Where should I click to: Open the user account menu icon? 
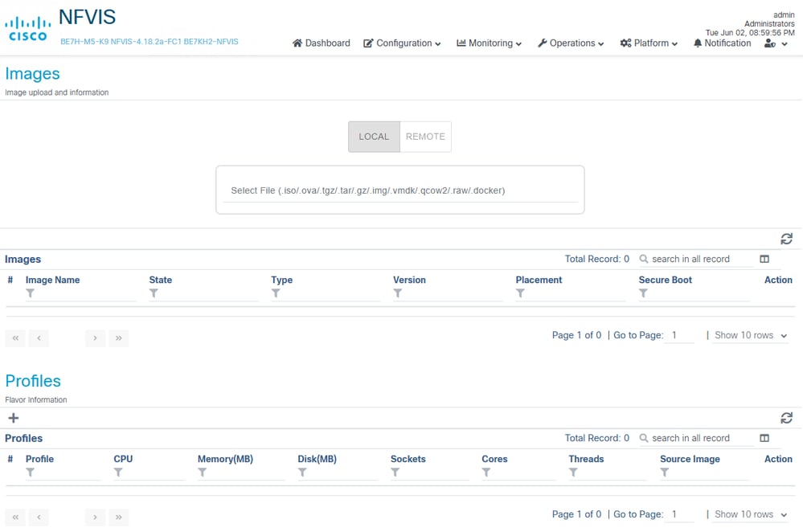pyautogui.click(x=776, y=43)
